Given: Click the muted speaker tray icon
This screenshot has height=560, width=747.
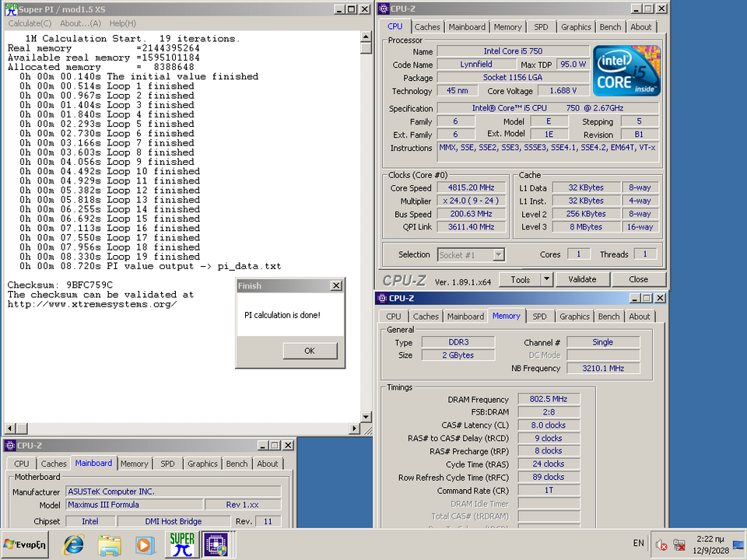Looking at the screenshot, I should [661, 544].
